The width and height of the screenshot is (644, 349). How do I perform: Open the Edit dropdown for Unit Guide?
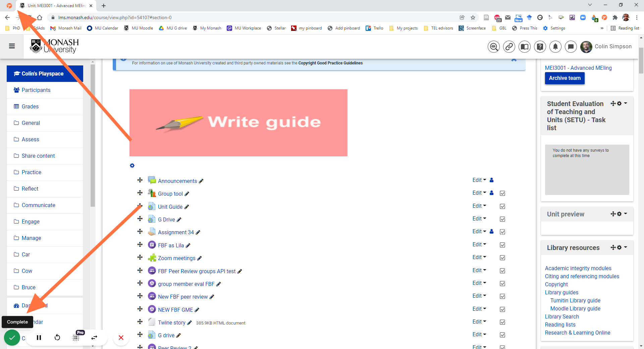tap(479, 206)
